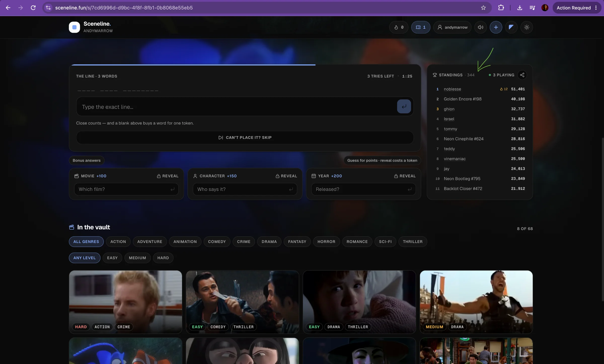Select the Easy difficulty filter

112,258
